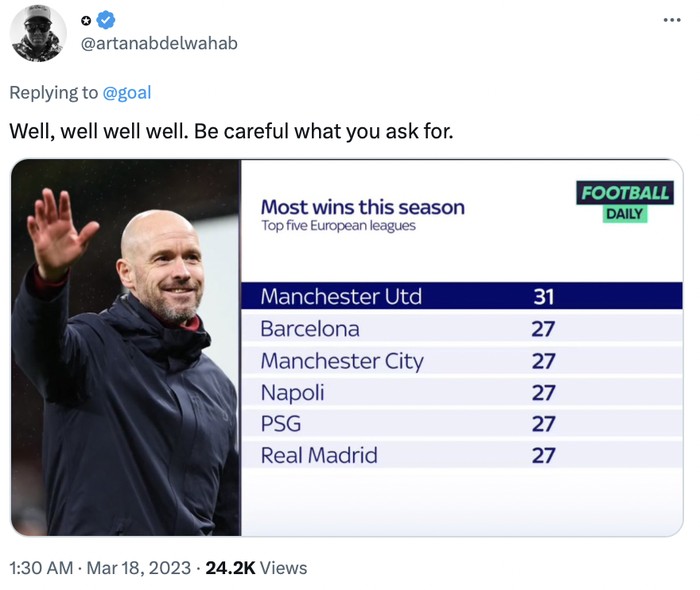The height and width of the screenshot is (590, 700).
Task: Click the Barcelona row in the table
Action: [310, 328]
